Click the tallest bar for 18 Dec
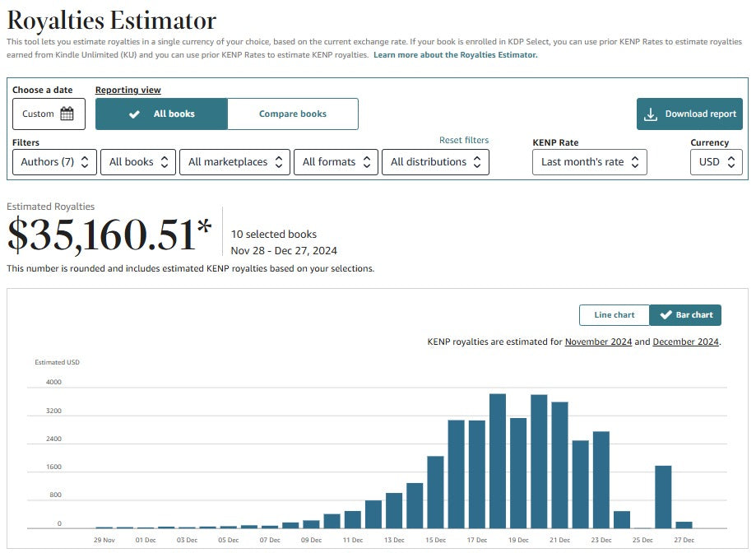756x553 pixels. click(498, 461)
